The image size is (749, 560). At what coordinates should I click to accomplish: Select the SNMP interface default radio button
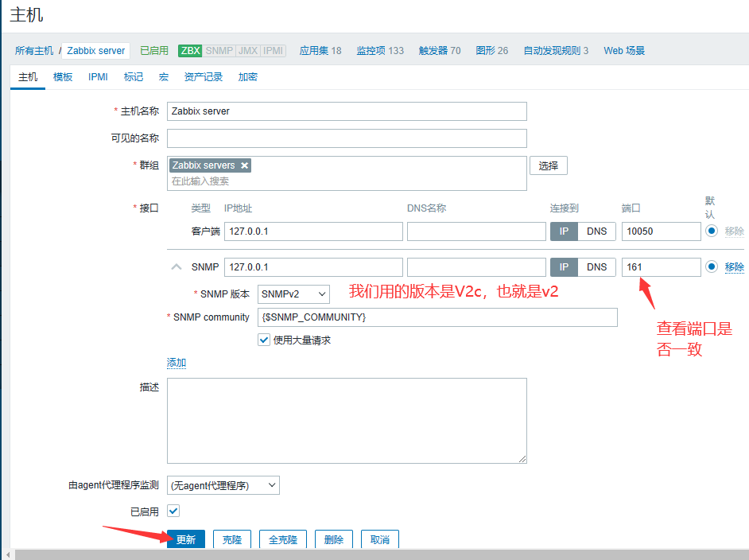click(x=712, y=266)
